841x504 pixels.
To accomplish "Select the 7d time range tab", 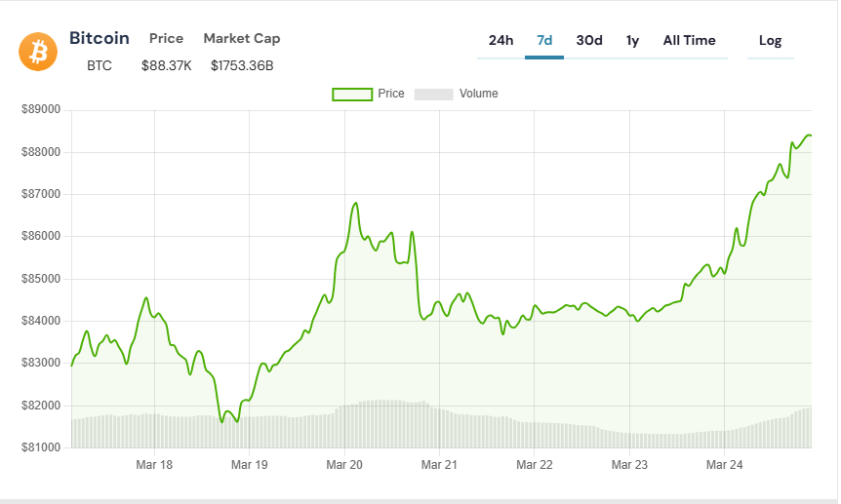I will [x=544, y=41].
